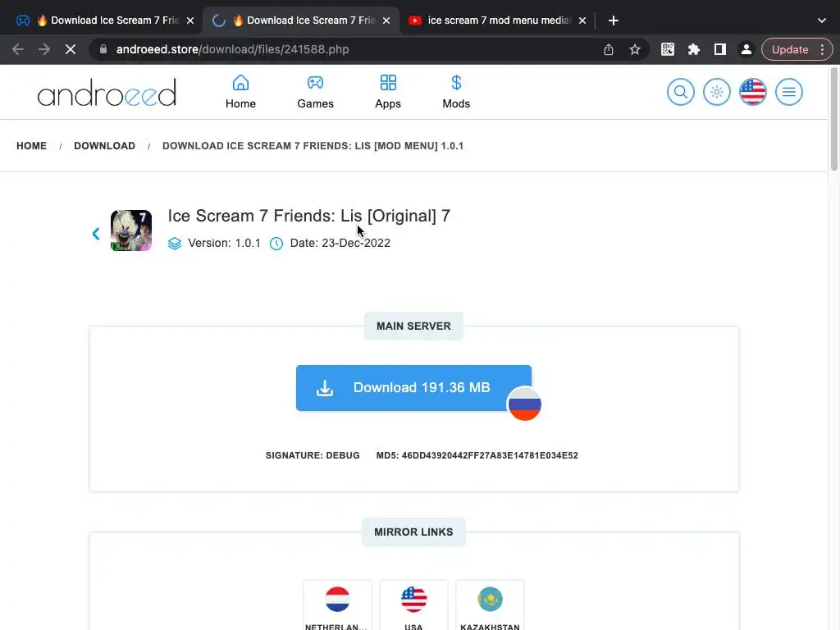Click the MAIN SERVER label
840x630 pixels.
pyautogui.click(x=413, y=326)
